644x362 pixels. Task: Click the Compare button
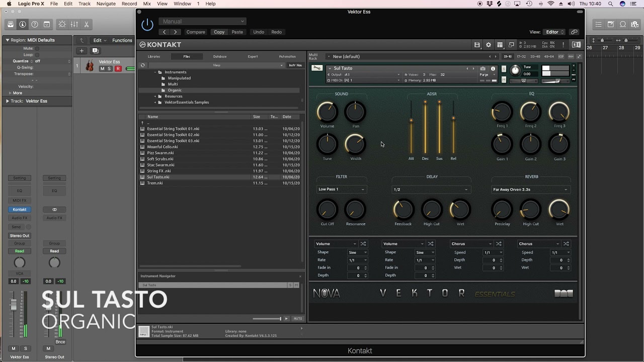point(196,32)
